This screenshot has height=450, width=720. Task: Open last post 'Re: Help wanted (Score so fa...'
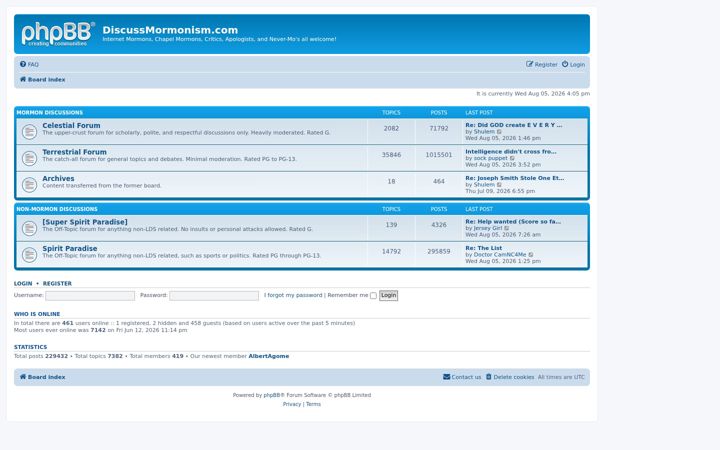coord(513,221)
